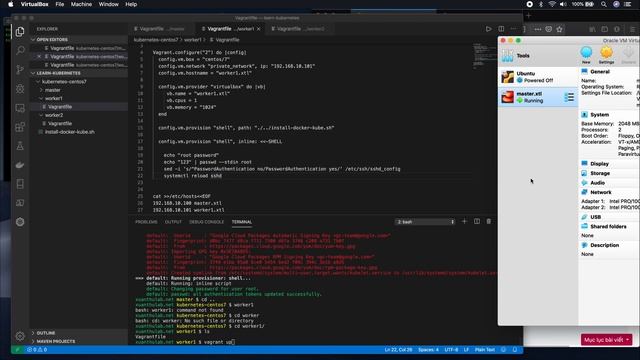Open macOS Spotlight search icon
This screenshot has height=360, width=640.
603,4
